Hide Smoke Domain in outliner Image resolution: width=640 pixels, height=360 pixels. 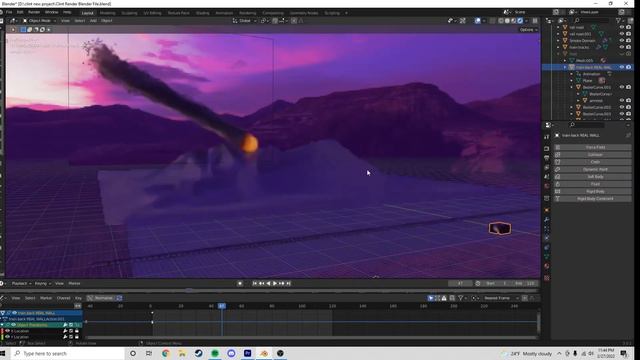pyautogui.click(x=622, y=40)
